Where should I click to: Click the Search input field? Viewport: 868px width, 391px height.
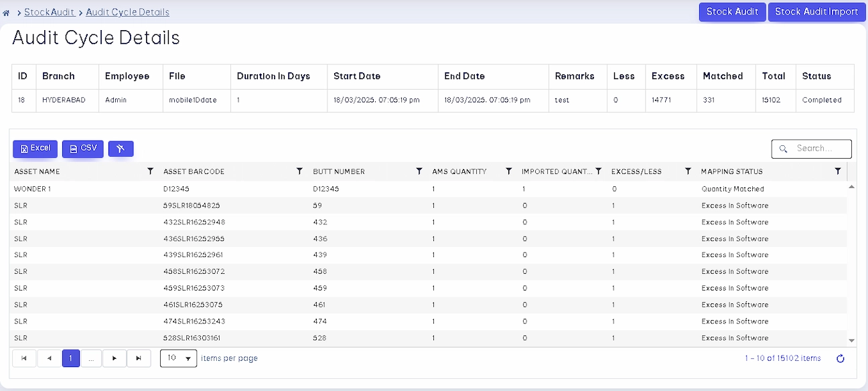click(812, 149)
